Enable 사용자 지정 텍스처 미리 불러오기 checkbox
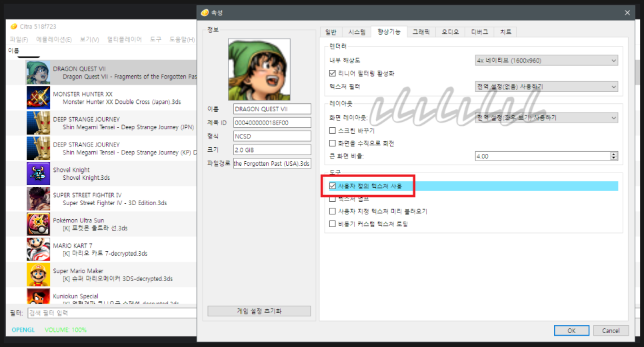 [332, 211]
